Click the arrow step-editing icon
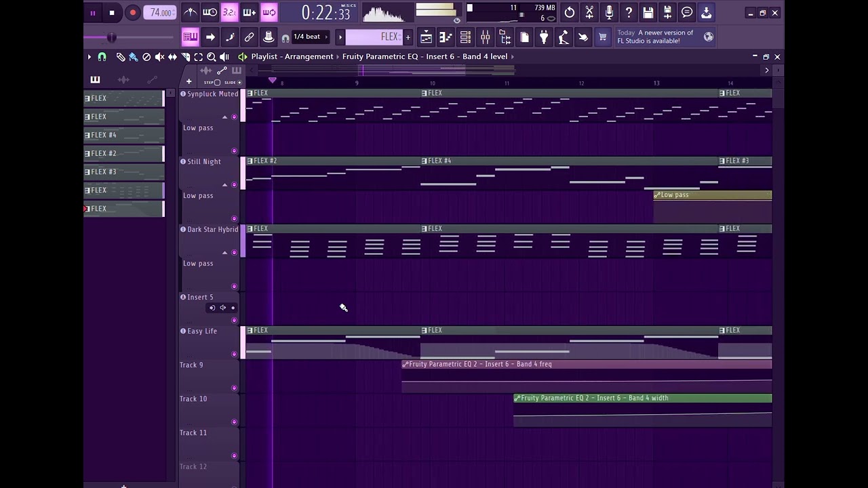Image resolution: width=868 pixels, height=488 pixels. pos(210,37)
